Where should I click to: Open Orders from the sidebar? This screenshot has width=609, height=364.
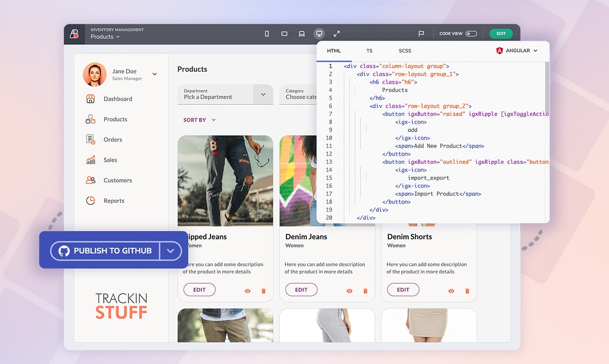tap(113, 139)
